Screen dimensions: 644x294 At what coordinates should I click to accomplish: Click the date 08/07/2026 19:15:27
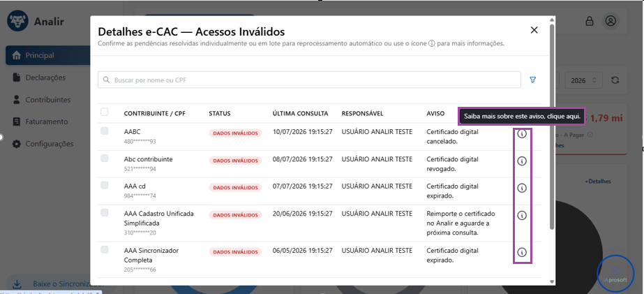tap(302, 159)
